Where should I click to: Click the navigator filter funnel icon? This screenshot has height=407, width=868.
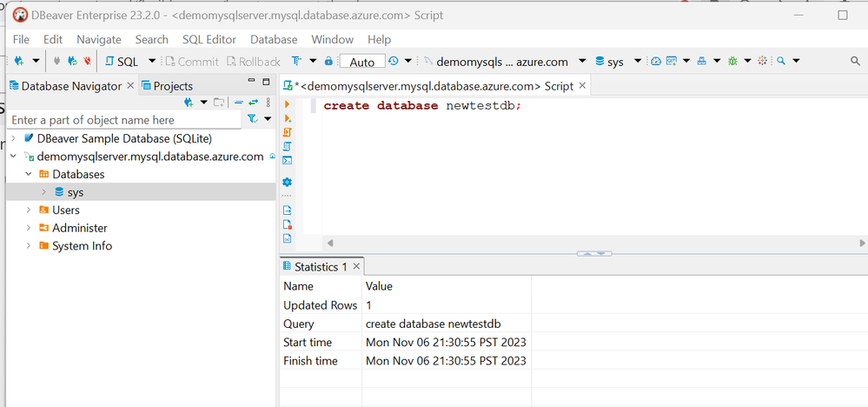pos(253,119)
